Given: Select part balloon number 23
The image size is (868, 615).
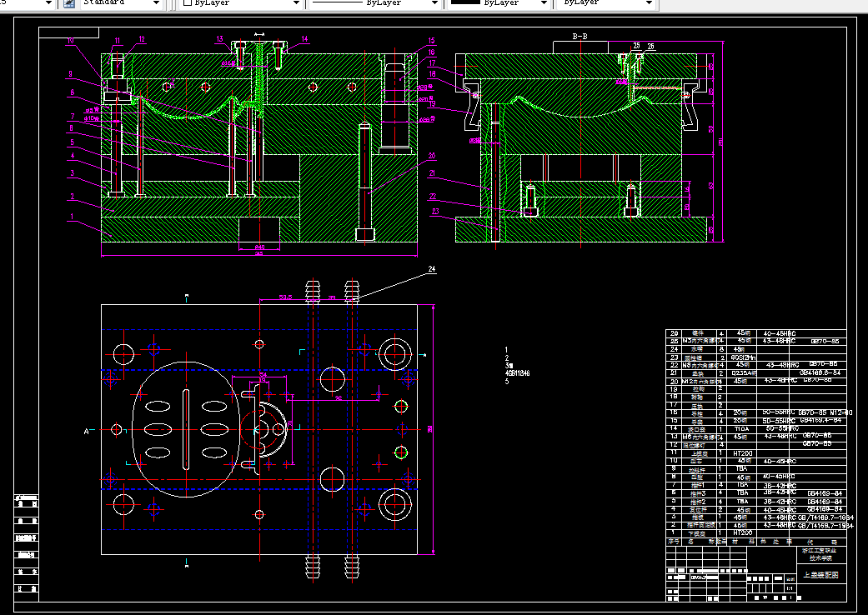Looking at the screenshot, I should click(x=435, y=211).
